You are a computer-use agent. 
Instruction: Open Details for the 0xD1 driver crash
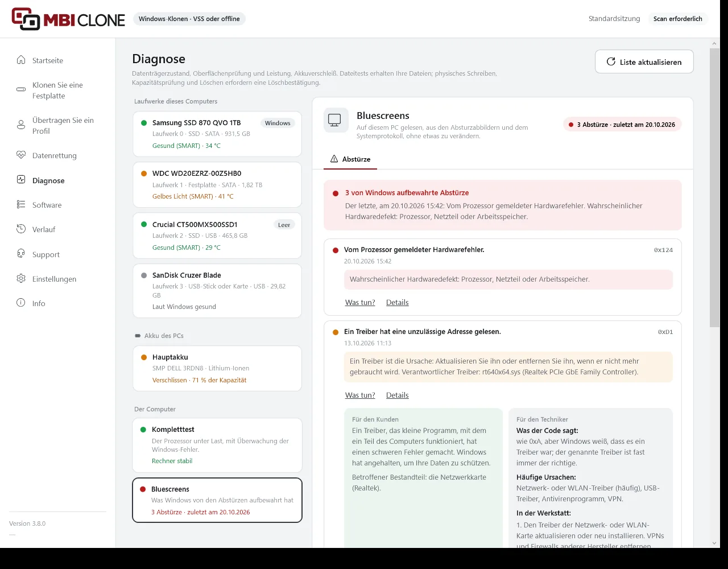[x=398, y=395]
